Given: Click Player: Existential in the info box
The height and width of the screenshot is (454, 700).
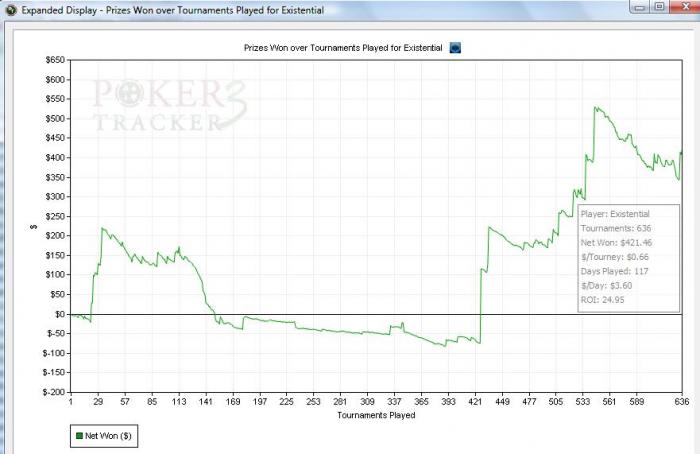Looking at the screenshot, I should click(x=615, y=214).
